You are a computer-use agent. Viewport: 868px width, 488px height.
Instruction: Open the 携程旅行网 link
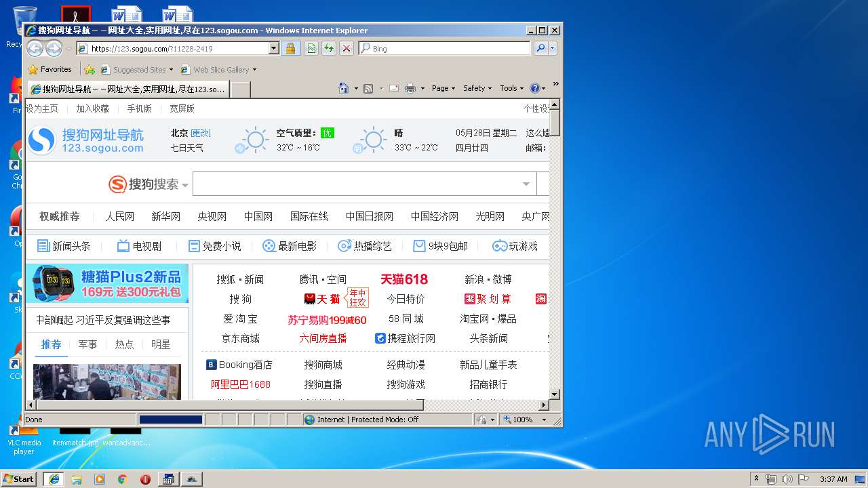tap(405, 338)
